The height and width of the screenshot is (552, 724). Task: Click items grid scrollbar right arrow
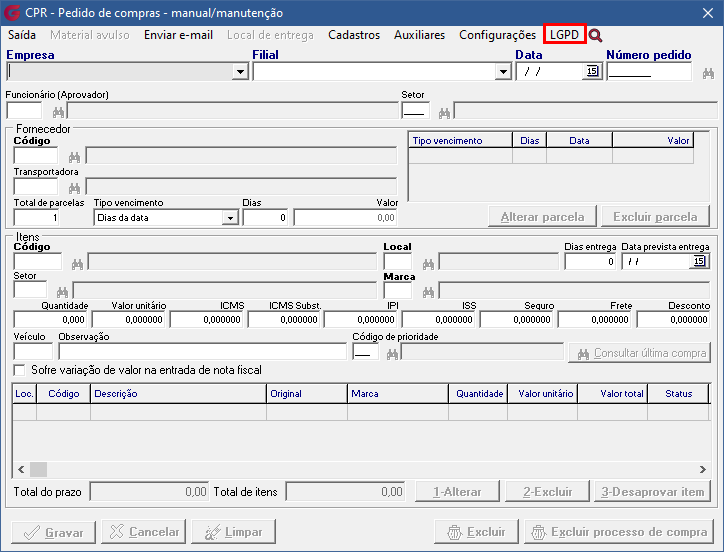[702, 469]
